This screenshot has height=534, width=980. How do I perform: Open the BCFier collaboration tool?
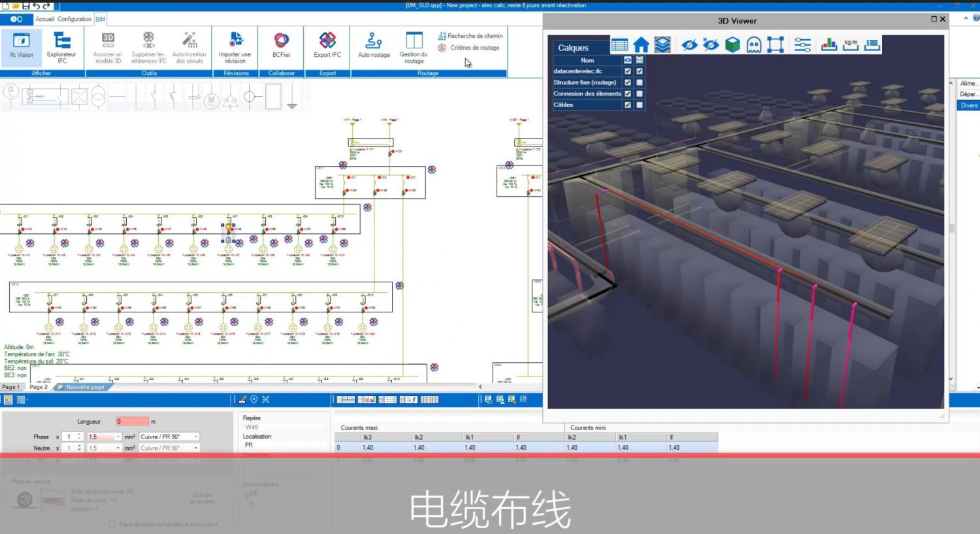pyautogui.click(x=282, y=46)
